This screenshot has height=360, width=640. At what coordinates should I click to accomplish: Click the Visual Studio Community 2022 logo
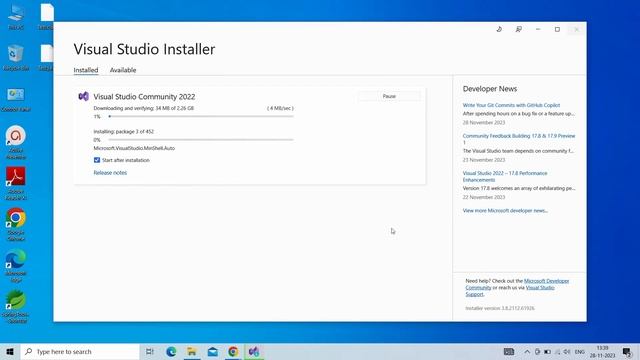83,96
